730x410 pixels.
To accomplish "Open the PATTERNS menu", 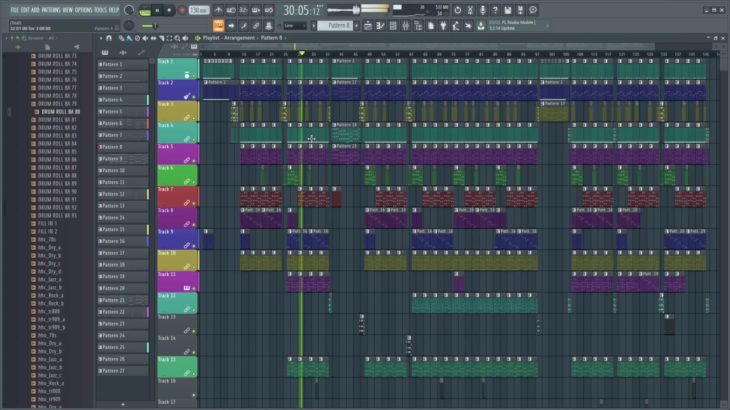I will pyautogui.click(x=51, y=10).
